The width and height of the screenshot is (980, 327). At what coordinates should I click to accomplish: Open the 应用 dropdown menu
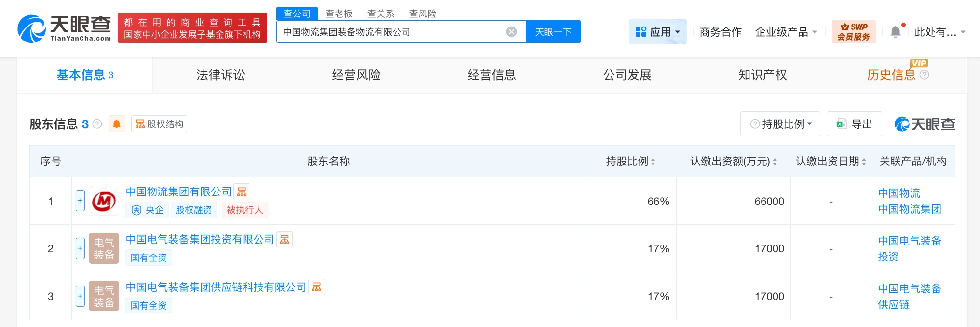(x=657, y=32)
